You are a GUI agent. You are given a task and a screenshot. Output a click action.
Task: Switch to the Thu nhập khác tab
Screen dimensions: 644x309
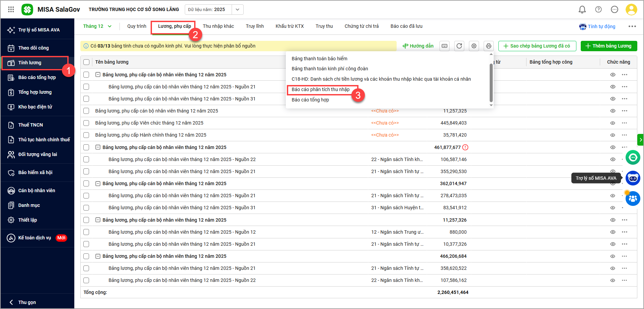[218, 26]
